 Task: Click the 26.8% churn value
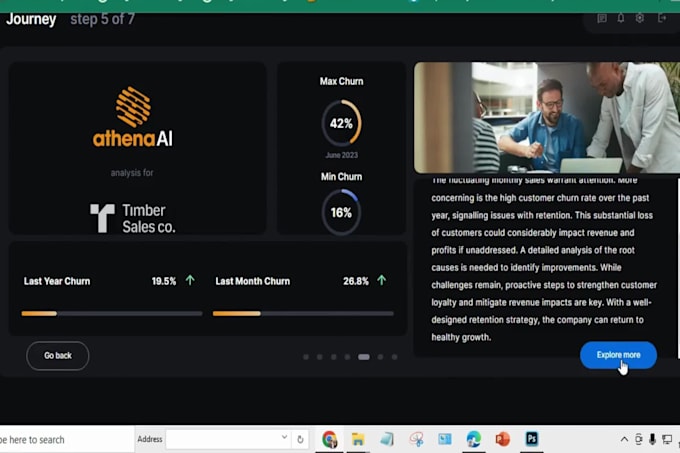point(356,281)
